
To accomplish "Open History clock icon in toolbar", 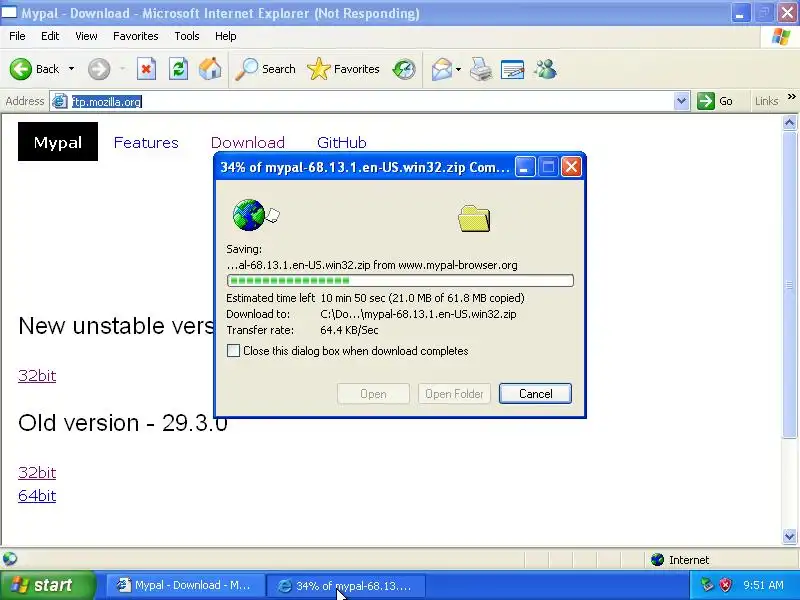I will pyautogui.click(x=404, y=69).
